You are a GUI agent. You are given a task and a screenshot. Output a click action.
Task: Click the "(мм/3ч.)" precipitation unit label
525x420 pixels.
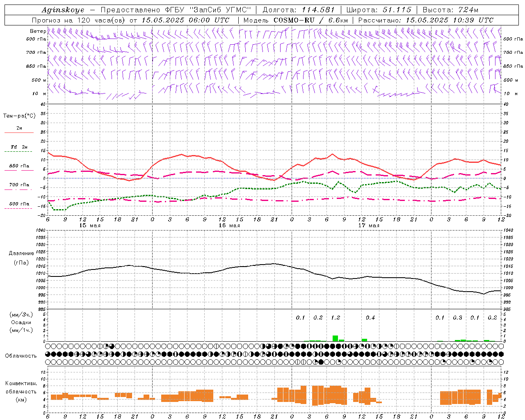[x=21, y=315]
